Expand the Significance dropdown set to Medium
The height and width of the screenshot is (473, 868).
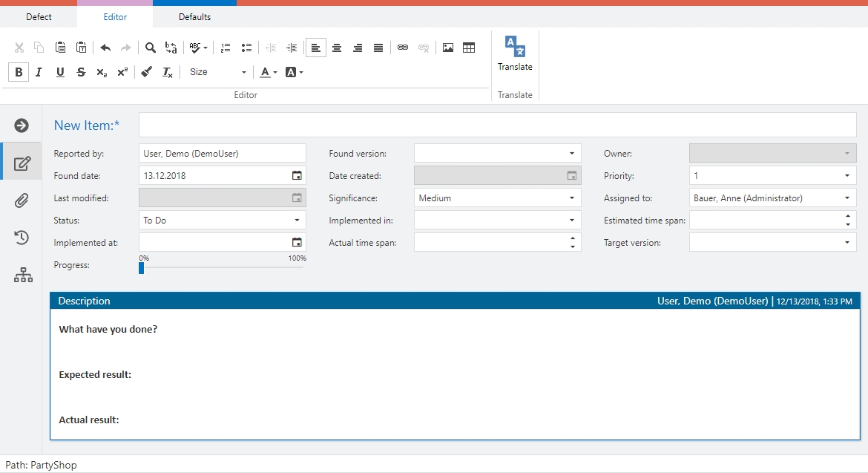click(x=497, y=198)
